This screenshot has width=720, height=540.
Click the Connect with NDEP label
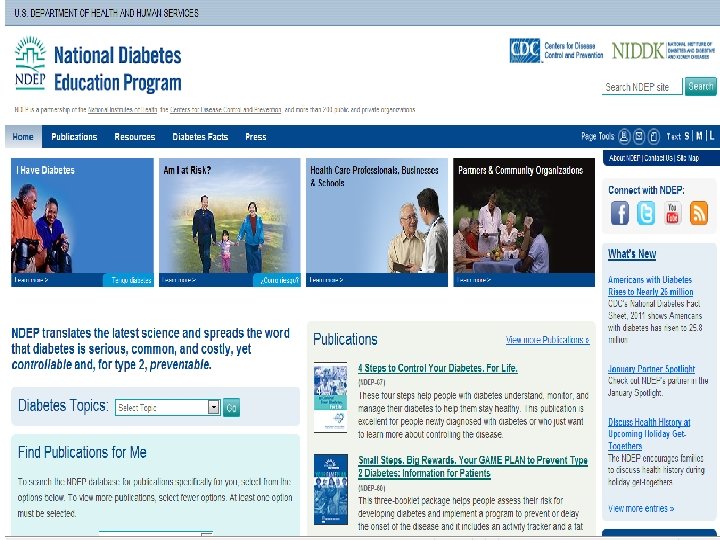point(646,190)
